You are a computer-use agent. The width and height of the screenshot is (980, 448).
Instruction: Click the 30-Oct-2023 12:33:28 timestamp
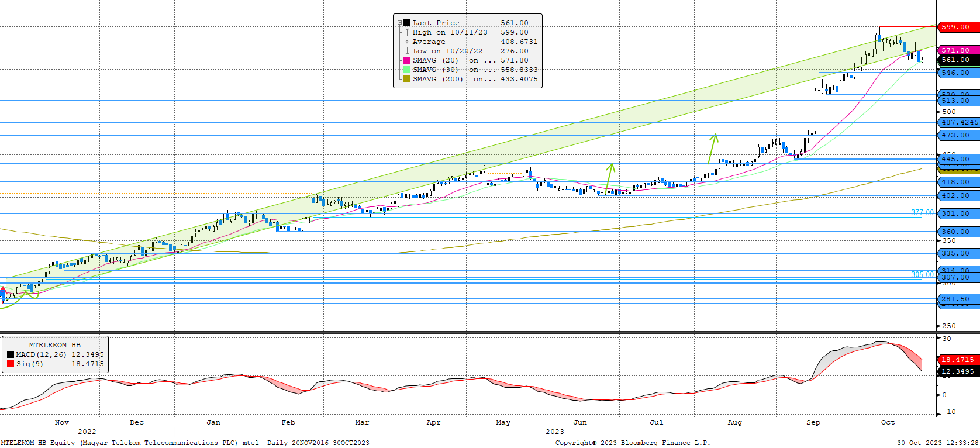pos(938,443)
